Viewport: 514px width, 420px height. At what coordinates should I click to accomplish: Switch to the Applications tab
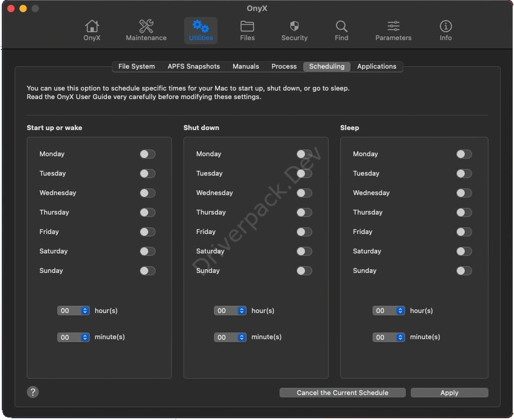point(376,67)
